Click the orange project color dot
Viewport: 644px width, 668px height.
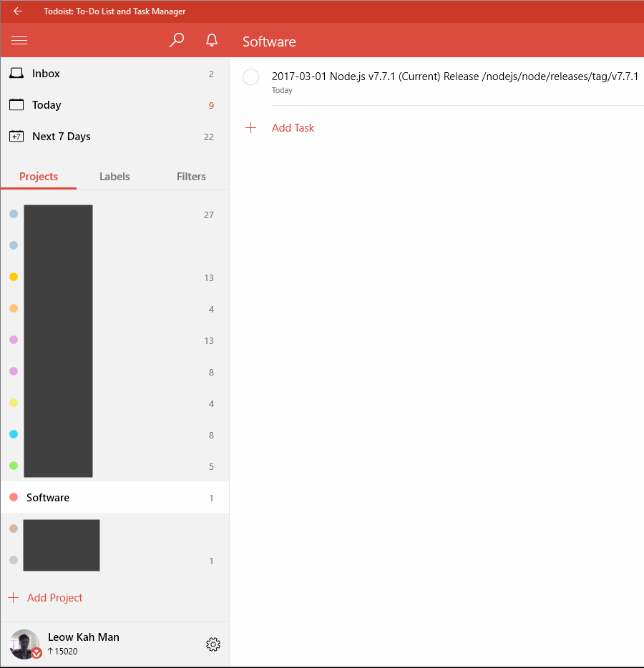[14, 308]
